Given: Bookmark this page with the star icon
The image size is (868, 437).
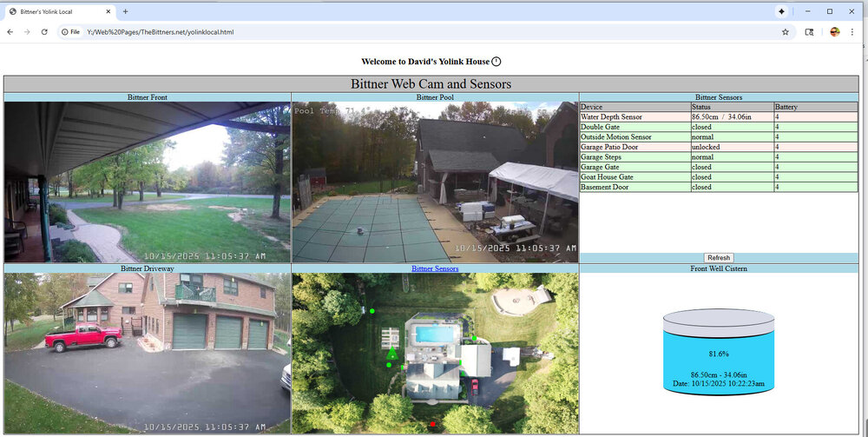Looking at the screenshot, I should (x=786, y=32).
